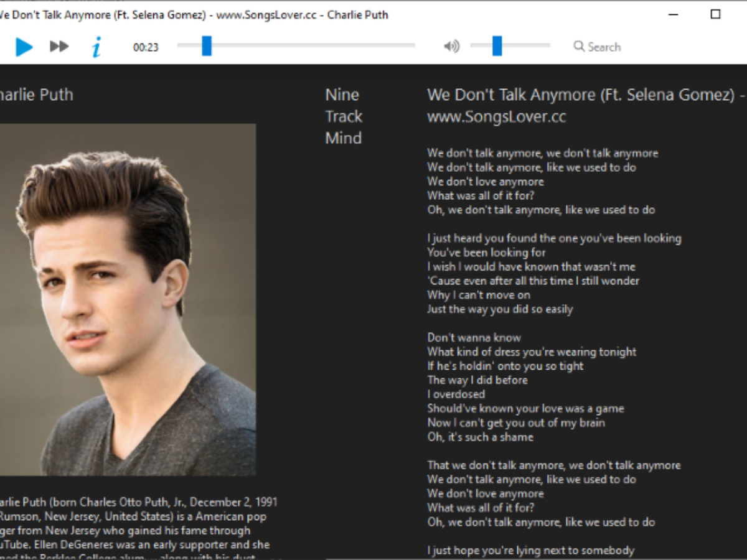Image resolution: width=747 pixels, height=560 pixels.
Task: Click the blue Play button
Action: [x=24, y=47]
